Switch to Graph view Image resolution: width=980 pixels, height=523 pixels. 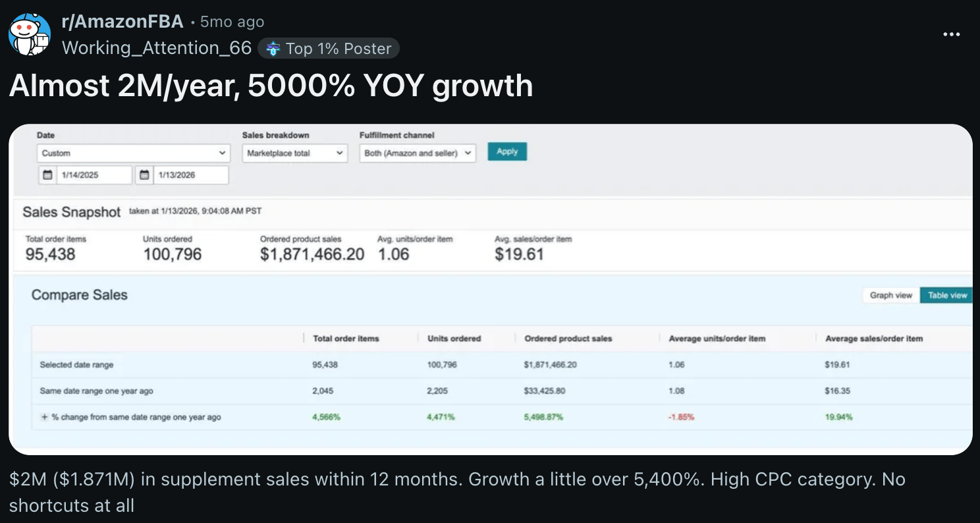890,295
